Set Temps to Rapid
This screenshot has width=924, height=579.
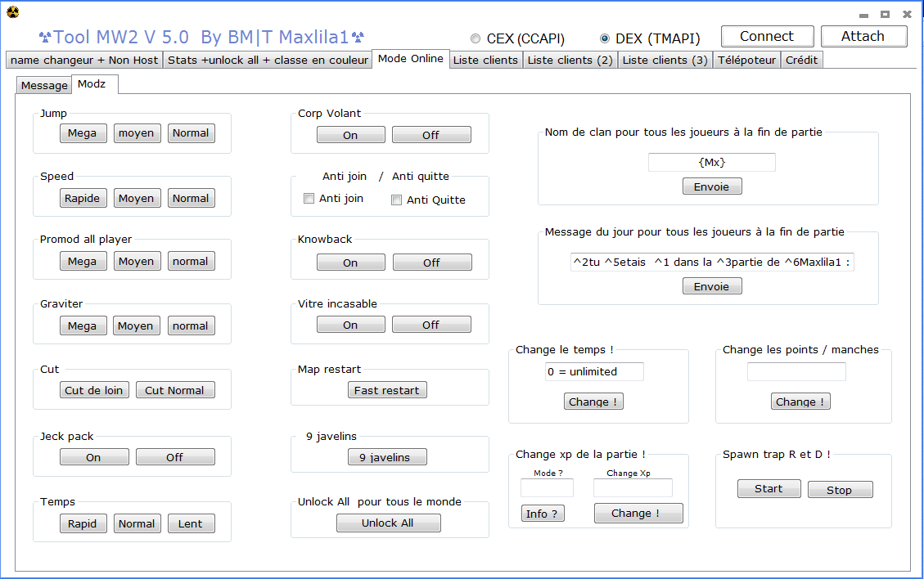pyautogui.click(x=83, y=523)
